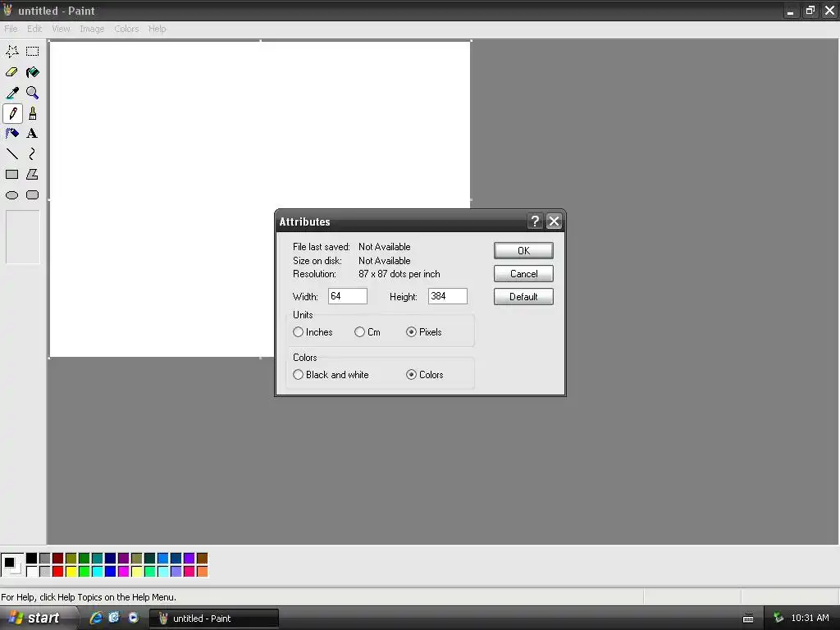The width and height of the screenshot is (840, 630).
Task: Pick the Eraser tool
Action: point(11,72)
